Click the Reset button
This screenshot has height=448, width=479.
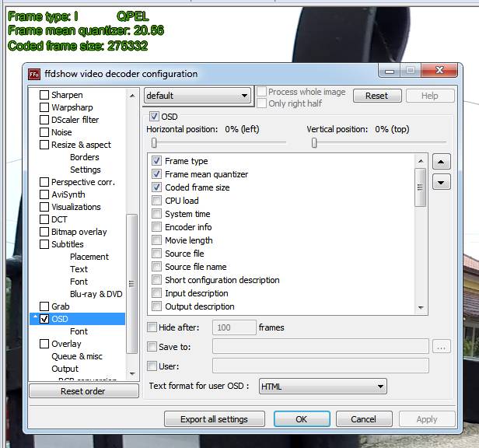(377, 96)
